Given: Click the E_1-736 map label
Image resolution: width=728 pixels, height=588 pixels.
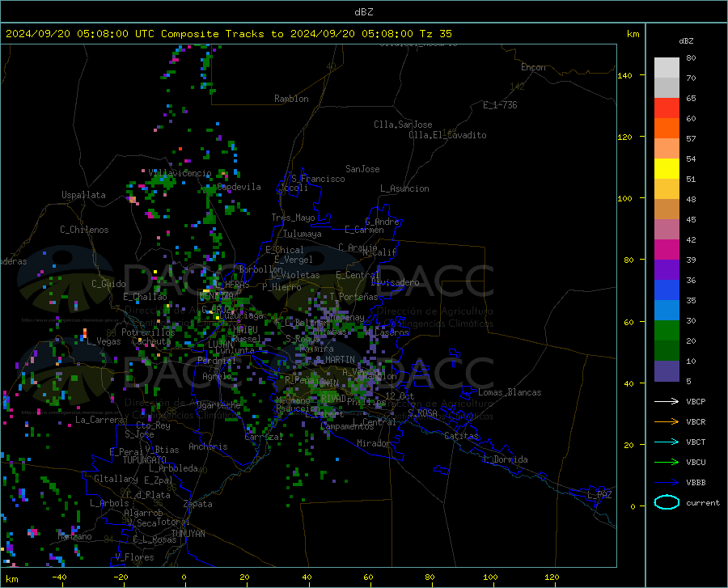Looking at the screenshot, I should click(x=500, y=105).
